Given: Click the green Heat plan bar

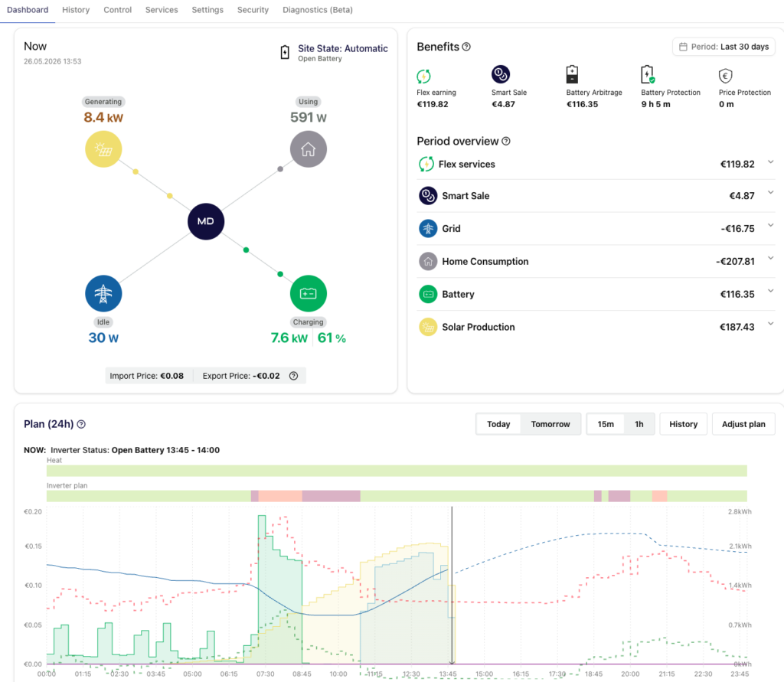Looking at the screenshot, I should [x=397, y=471].
